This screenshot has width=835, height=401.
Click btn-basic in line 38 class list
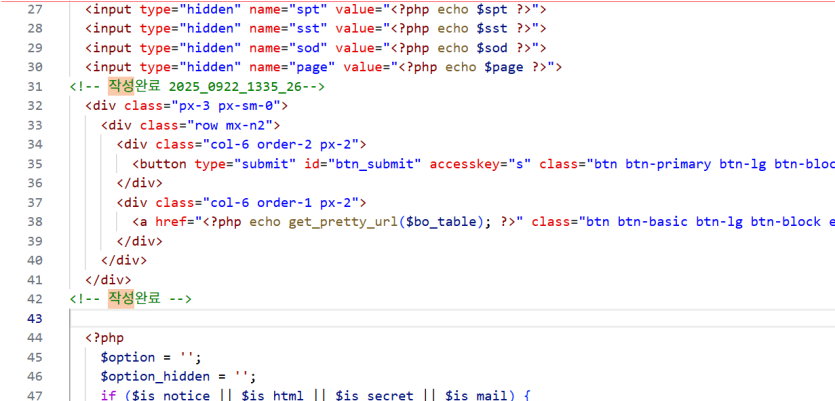[x=652, y=222]
